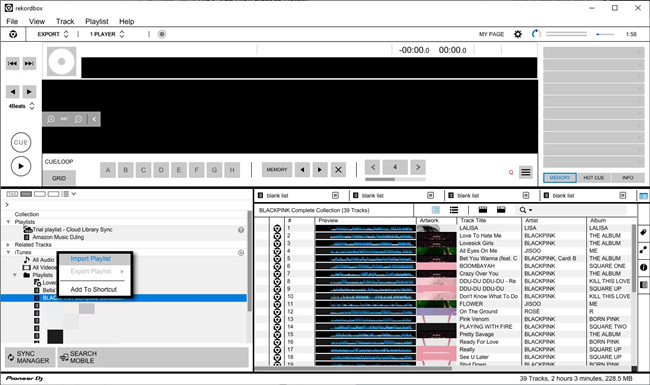This screenshot has width=650, height=385.
Task: Click in the track search field
Action: click(x=580, y=210)
